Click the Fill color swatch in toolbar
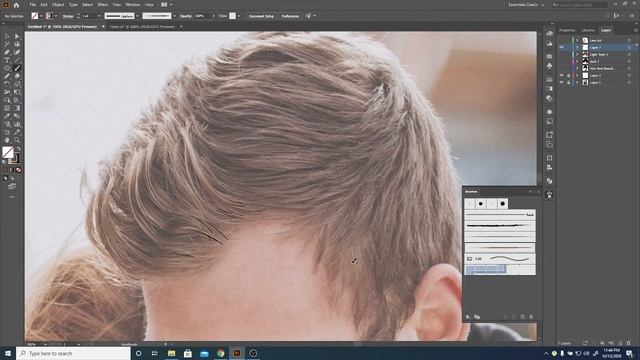 tap(8, 152)
